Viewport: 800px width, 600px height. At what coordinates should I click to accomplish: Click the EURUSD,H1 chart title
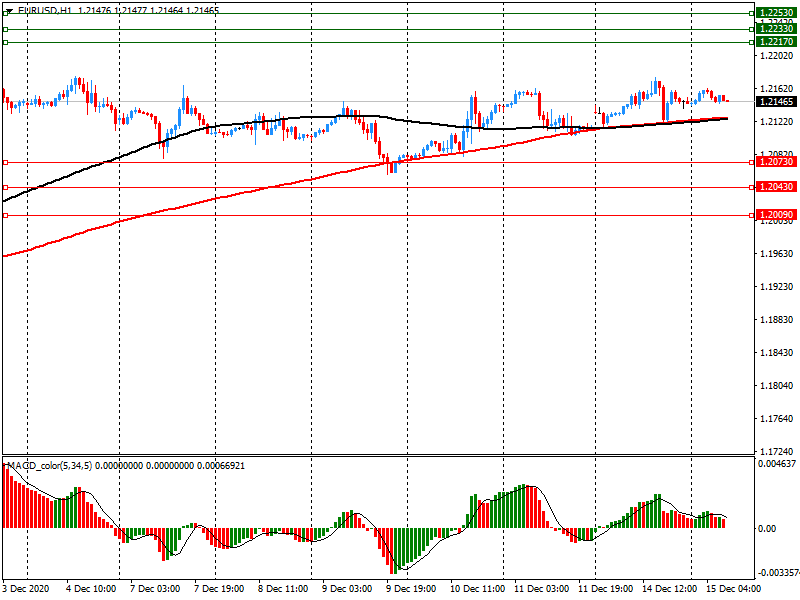pyautogui.click(x=38, y=10)
